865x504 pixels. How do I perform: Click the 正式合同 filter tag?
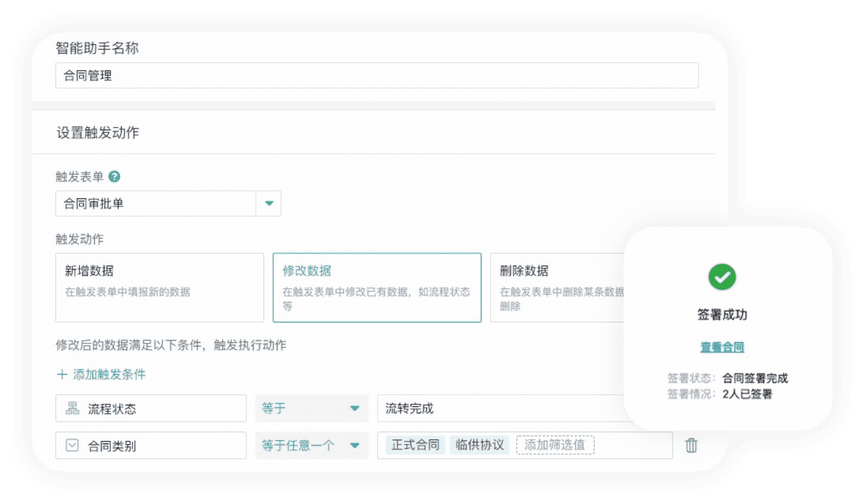point(415,445)
